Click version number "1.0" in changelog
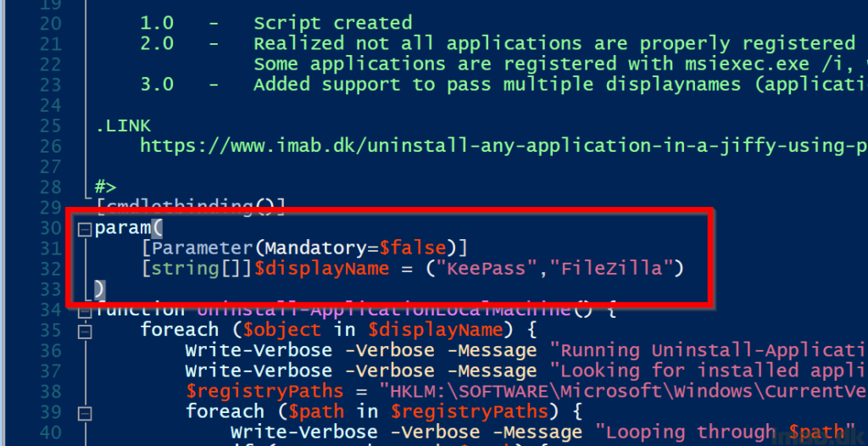The height and width of the screenshot is (446, 868). click(157, 24)
